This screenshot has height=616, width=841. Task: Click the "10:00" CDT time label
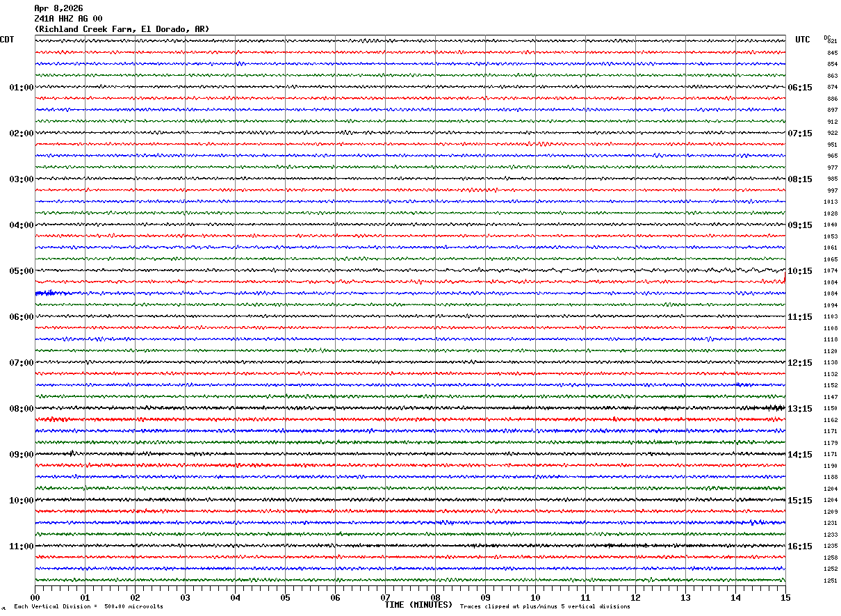coord(22,501)
